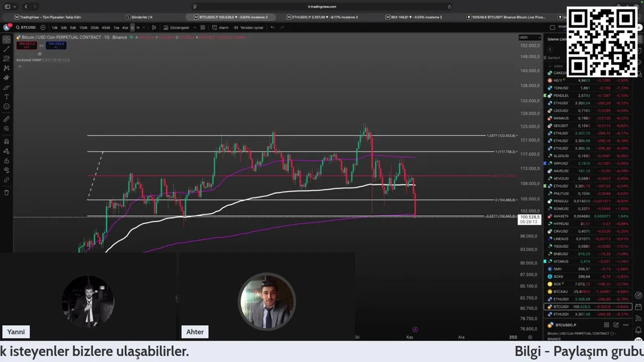The height and width of the screenshot is (362, 644).
Task: Click the chart settings gear icon
Action: (530, 337)
